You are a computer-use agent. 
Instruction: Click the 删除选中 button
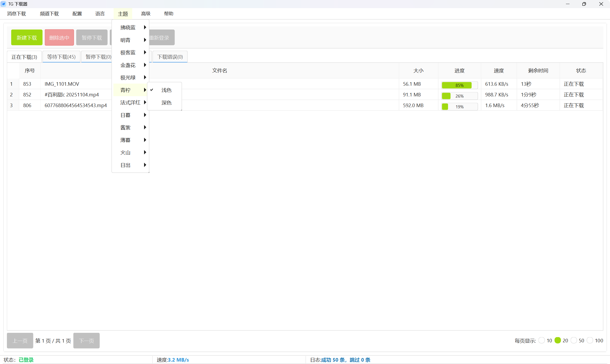click(x=59, y=37)
